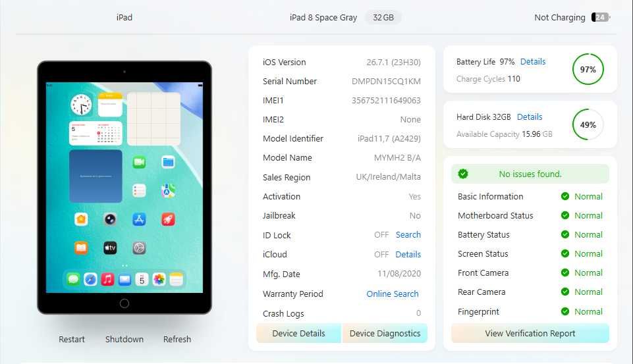
Task: Click the green shield No issues icon
Action: click(463, 174)
